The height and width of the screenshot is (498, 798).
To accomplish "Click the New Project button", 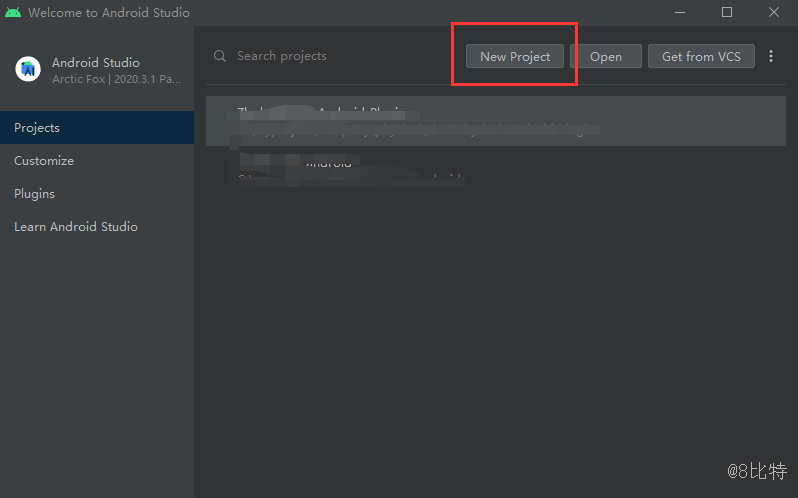I will click(x=515, y=56).
